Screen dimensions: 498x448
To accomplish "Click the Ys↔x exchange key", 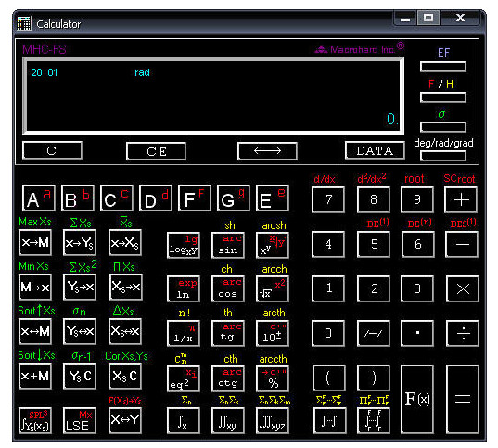I will tap(80, 331).
